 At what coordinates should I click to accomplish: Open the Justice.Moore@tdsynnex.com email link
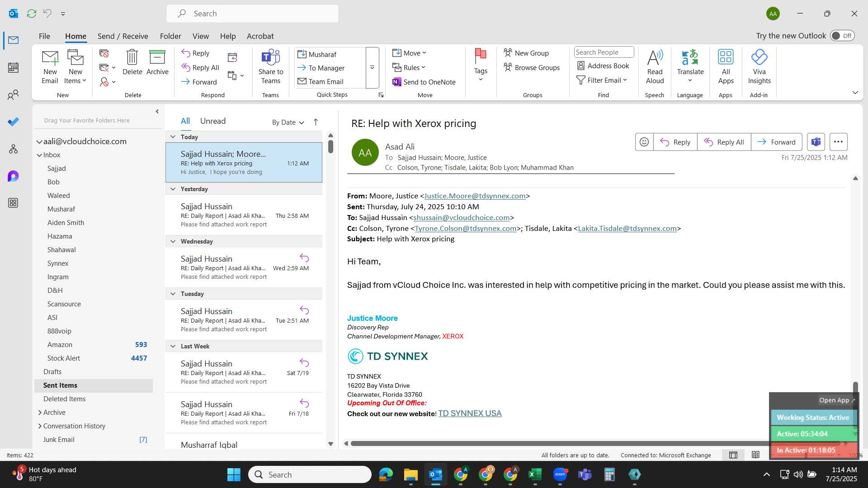(x=475, y=196)
